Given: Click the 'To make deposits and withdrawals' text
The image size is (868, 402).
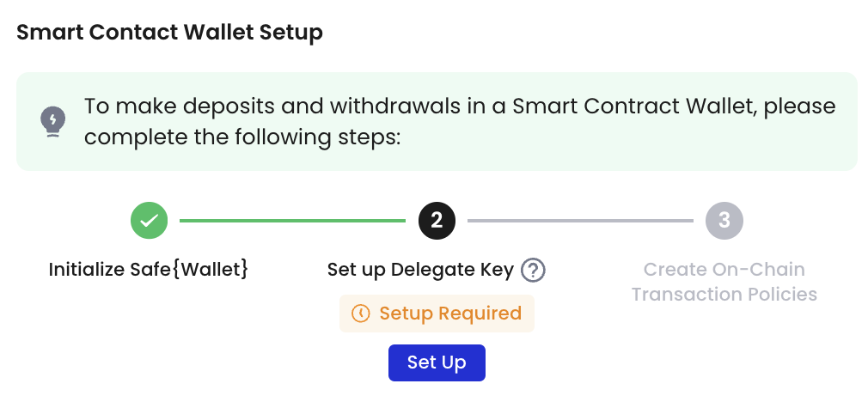Looking at the screenshot, I should pyautogui.click(x=272, y=107).
